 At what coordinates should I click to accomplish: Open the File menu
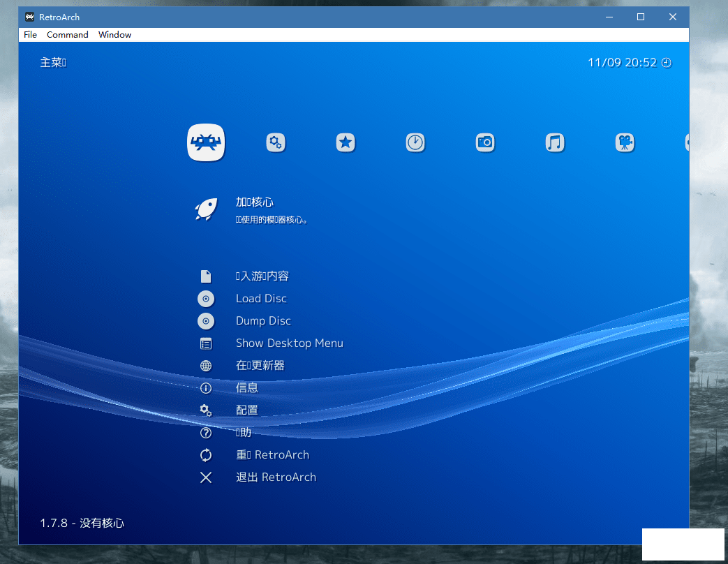(x=30, y=35)
